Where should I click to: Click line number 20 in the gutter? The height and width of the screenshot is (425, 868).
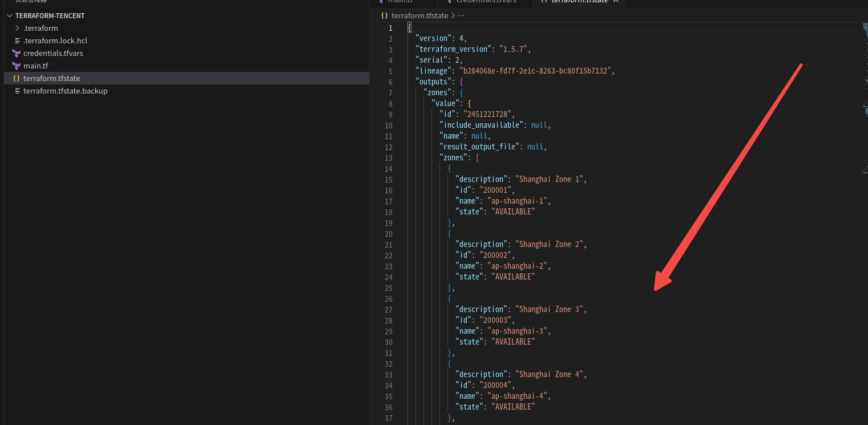tap(389, 234)
